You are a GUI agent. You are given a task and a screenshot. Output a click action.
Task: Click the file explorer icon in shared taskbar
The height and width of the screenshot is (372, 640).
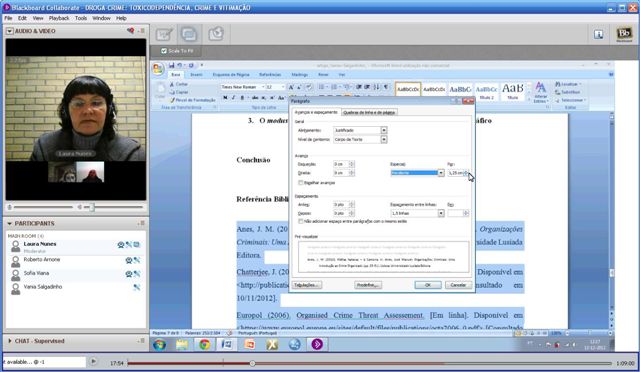pos(182,345)
